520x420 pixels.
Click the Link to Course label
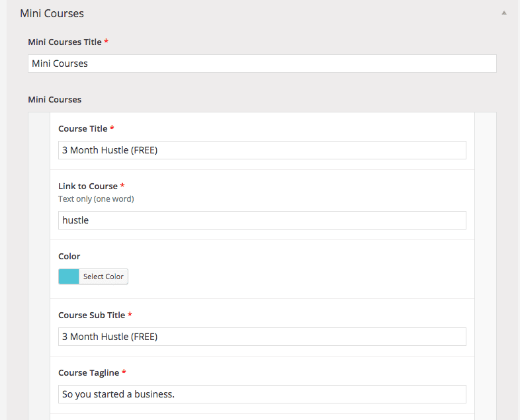88,187
